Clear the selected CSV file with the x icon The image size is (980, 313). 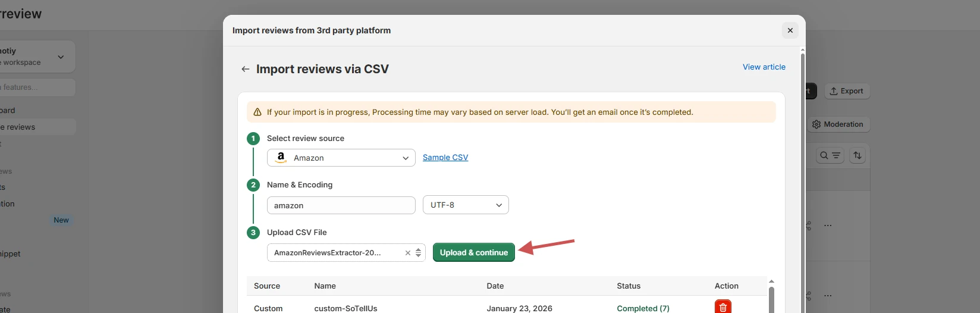coord(408,253)
